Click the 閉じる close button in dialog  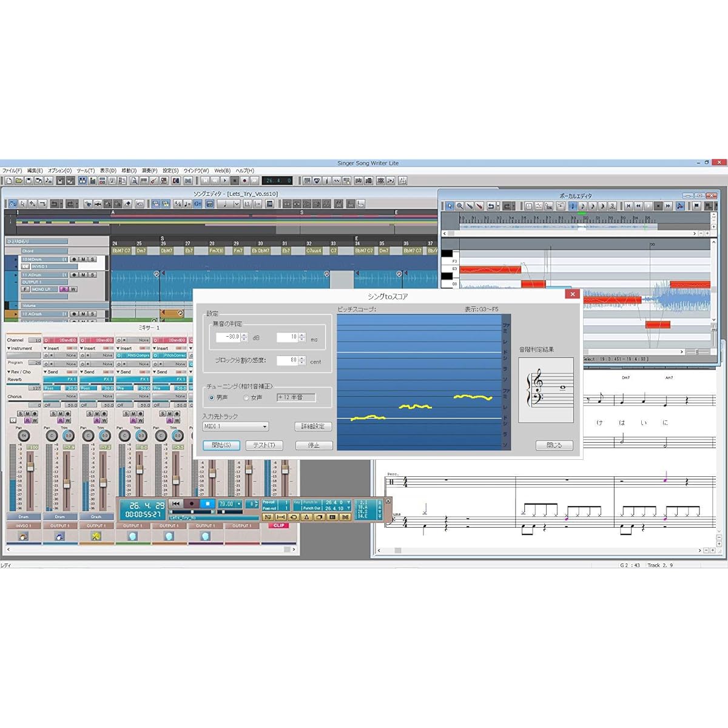pyautogui.click(x=554, y=445)
